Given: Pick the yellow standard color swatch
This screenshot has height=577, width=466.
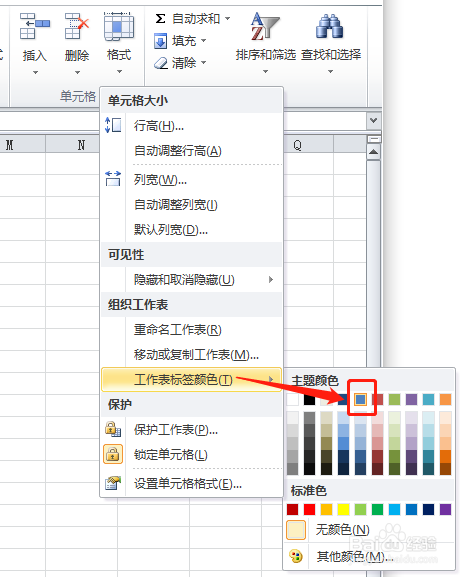Looking at the screenshot, I should [343, 510].
